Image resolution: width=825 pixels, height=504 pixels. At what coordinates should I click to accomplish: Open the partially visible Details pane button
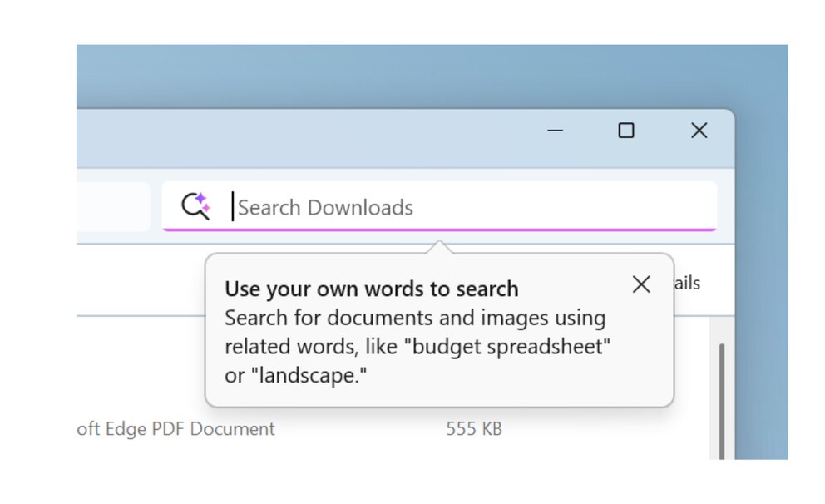click(x=688, y=283)
